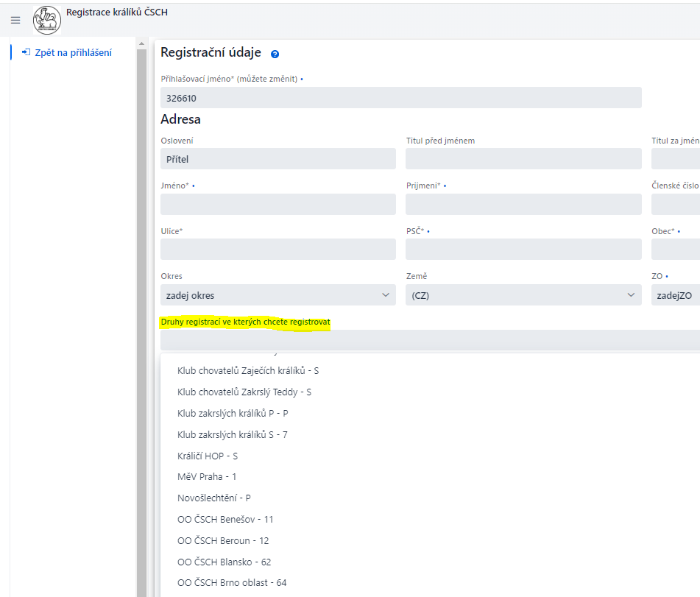Expand the Okres dropdown

(x=277, y=295)
